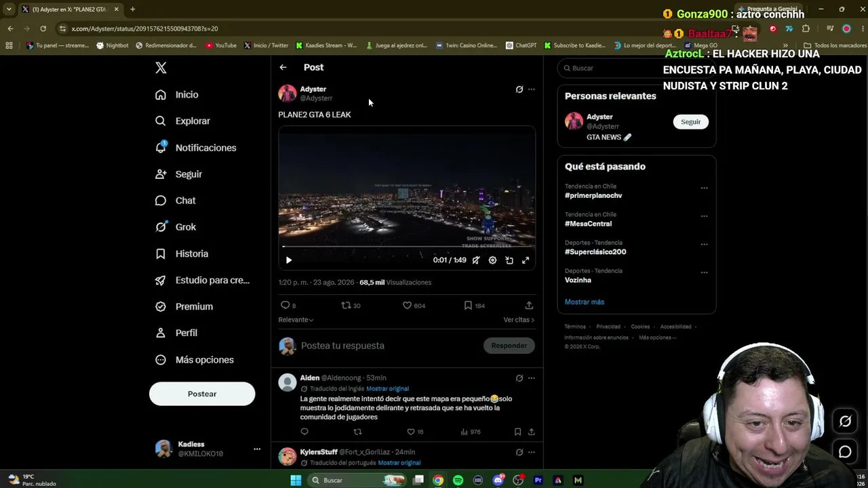Viewport: 868px width, 488px height.
Task: Open account menu dots next to Kadiess
Action: click(257, 449)
